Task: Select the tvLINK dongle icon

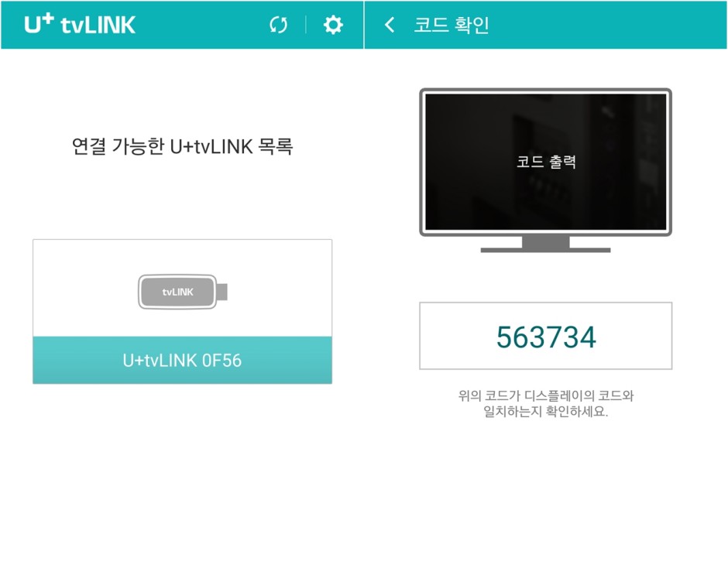Action: (183, 292)
